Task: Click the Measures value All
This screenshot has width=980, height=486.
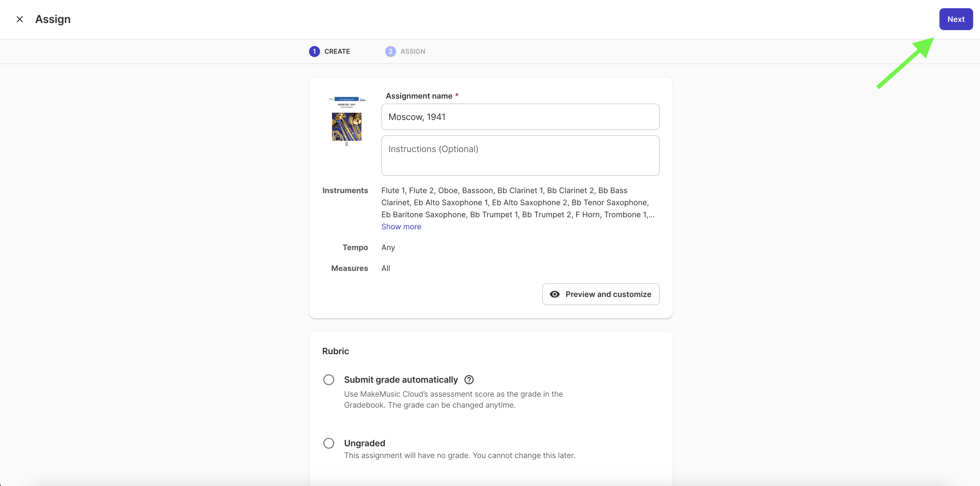Action: pos(385,268)
